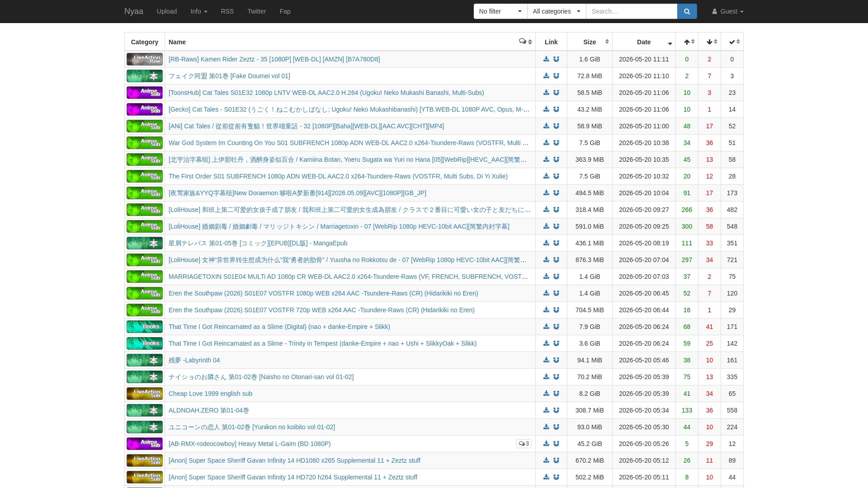Open magnet link for Eren the Southpaw 720p
This screenshot has height=488, width=868.
556,310
